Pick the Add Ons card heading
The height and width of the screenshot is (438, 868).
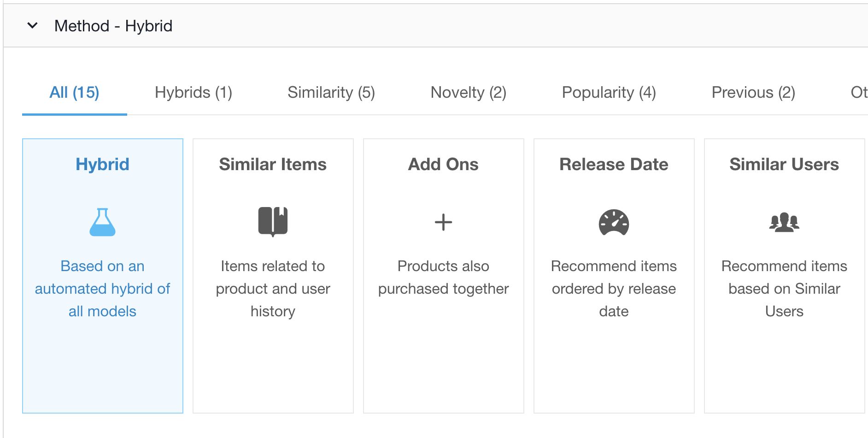coord(443,165)
